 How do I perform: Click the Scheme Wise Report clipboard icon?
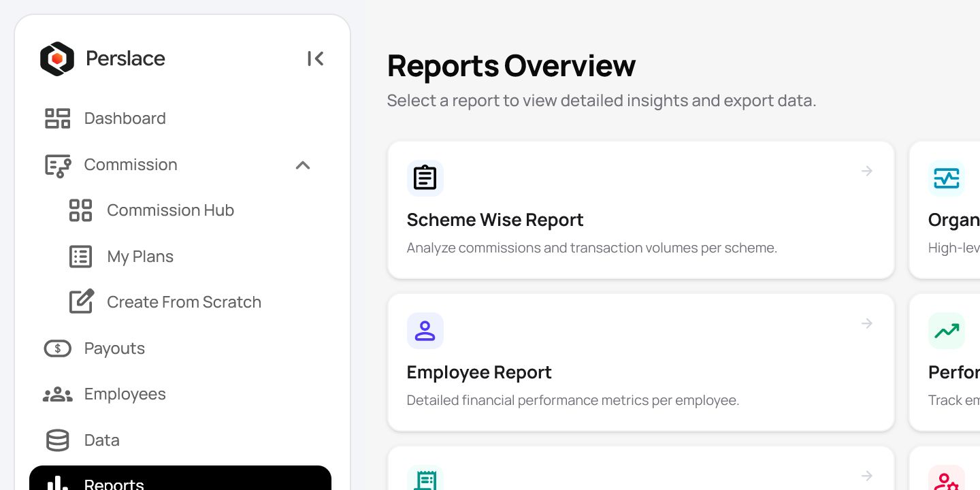(x=425, y=178)
